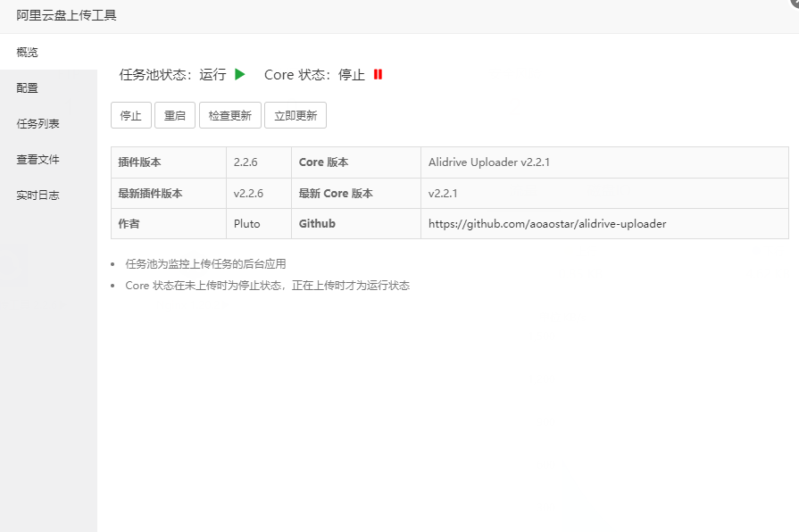Click the 任务池状态：运行 status text
This screenshot has width=799, height=532.
172,75
